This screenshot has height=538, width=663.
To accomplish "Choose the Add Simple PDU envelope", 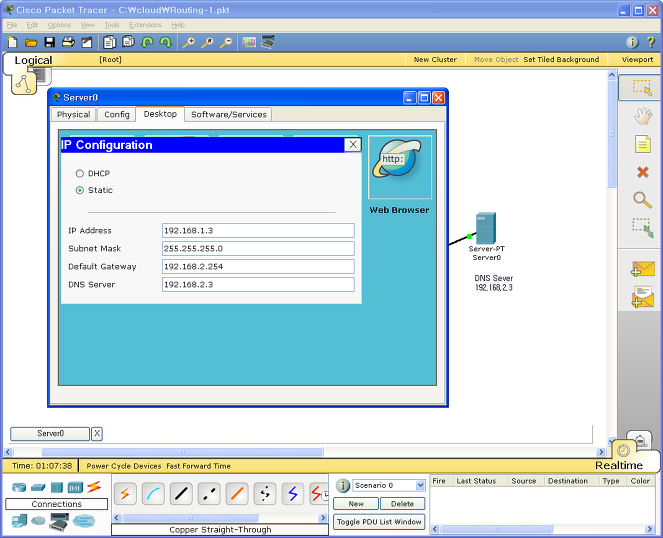I will pyautogui.click(x=643, y=269).
